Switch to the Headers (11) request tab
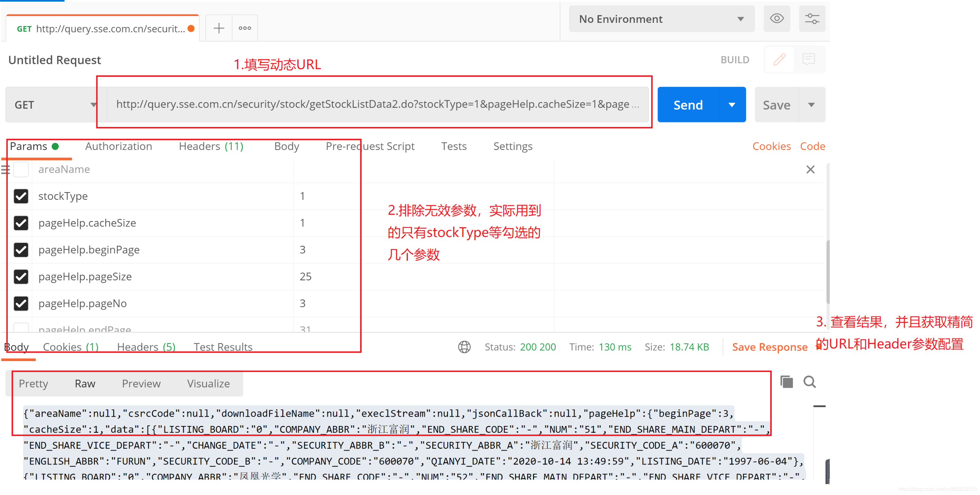This screenshot has height=495, width=980. click(x=211, y=146)
